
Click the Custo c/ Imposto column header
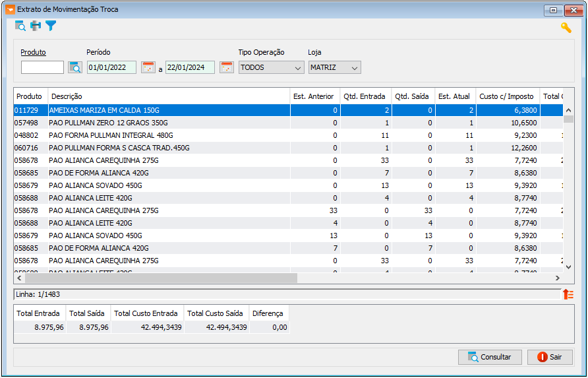tap(508, 96)
